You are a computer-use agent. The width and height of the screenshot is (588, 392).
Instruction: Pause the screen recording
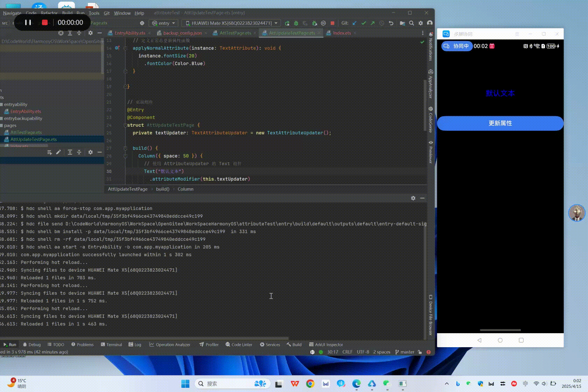28,22
